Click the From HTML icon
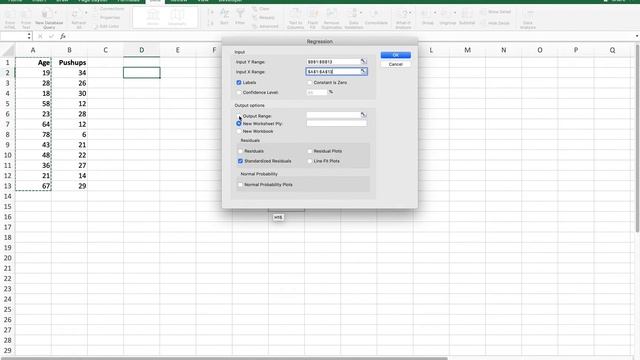Screen dimensions: 640x360 pos(10,19)
